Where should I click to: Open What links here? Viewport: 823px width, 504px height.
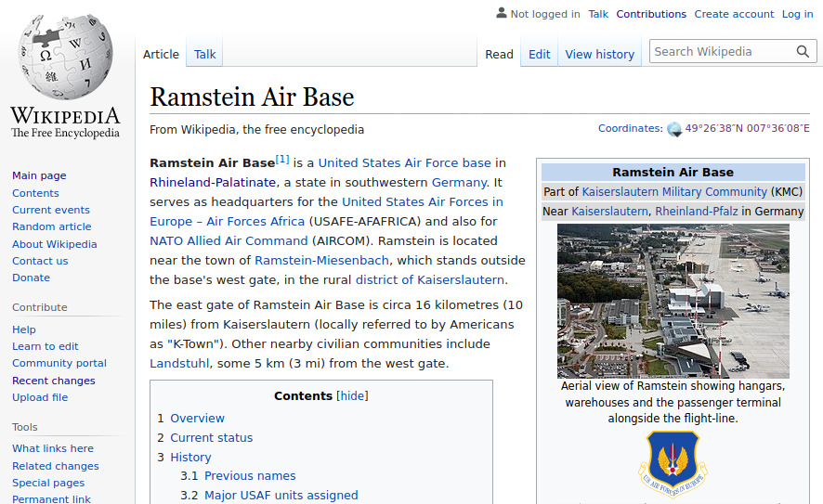(53, 448)
